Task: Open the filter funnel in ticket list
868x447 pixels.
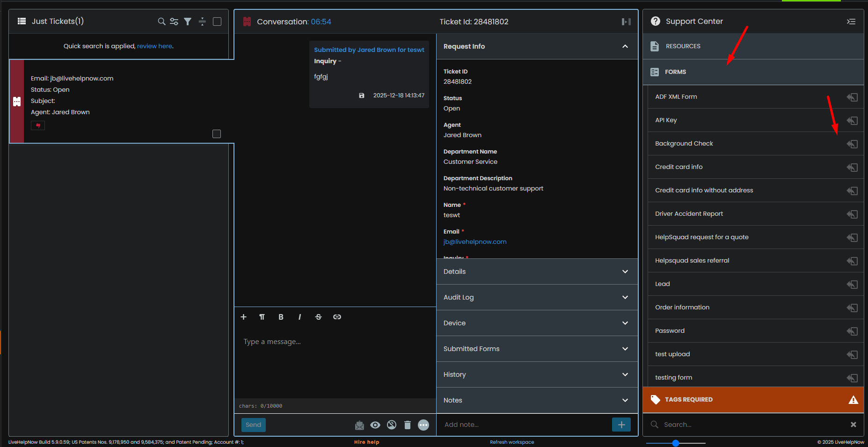Action: pyautogui.click(x=188, y=22)
